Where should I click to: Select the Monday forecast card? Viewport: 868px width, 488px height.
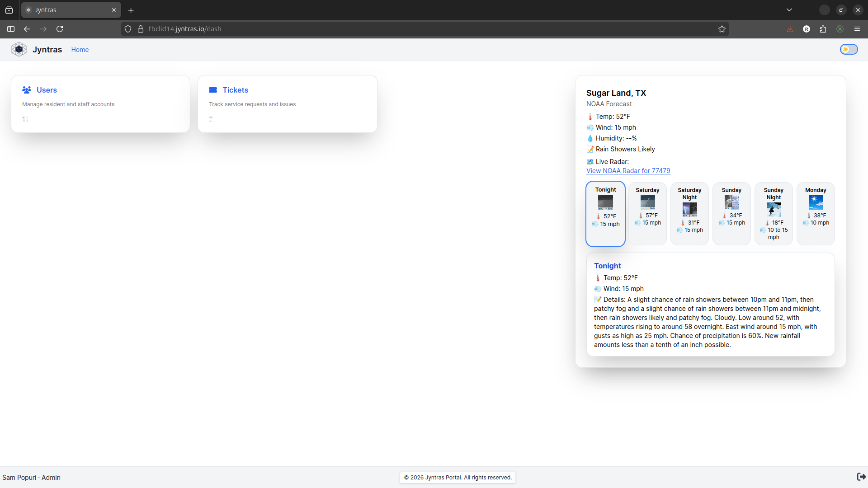pyautogui.click(x=816, y=214)
